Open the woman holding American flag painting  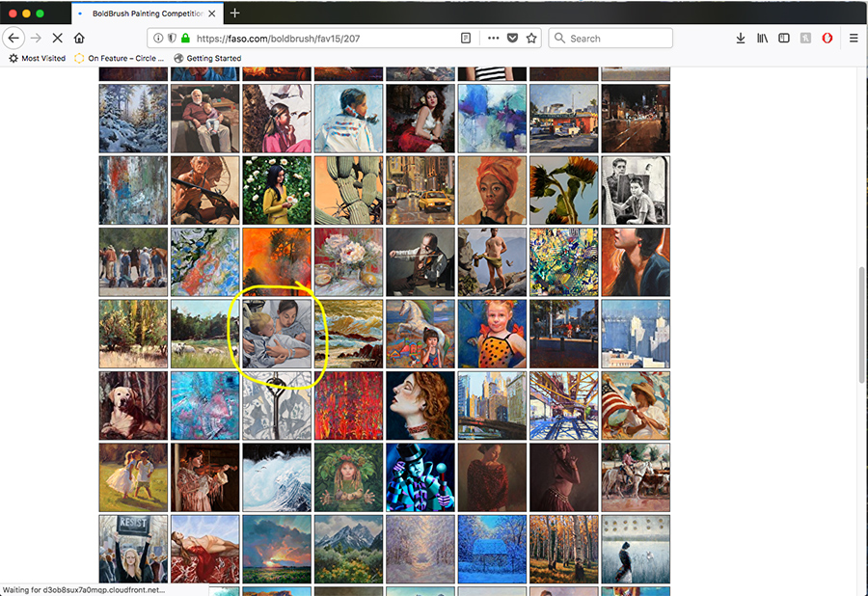637,406
